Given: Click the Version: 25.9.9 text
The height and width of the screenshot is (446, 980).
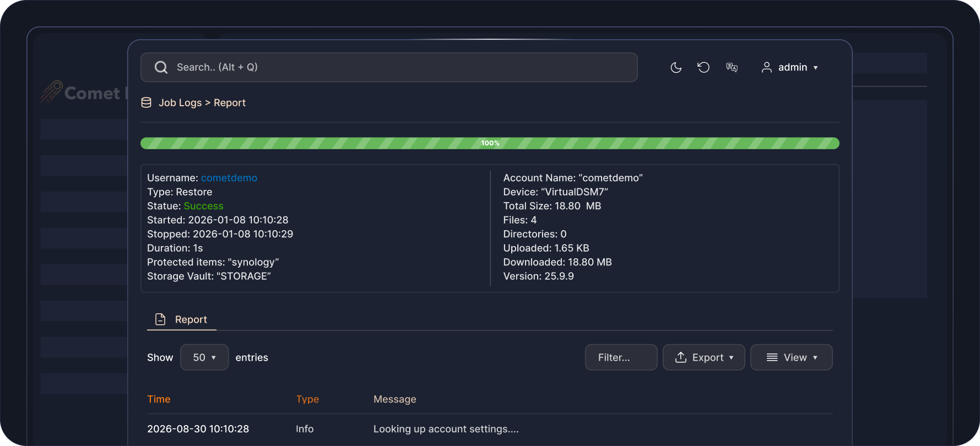Looking at the screenshot, I should point(539,276).
